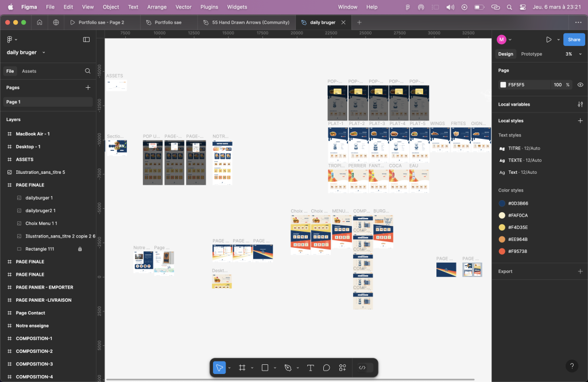Open the user avatar M
Viewport: 588px width, 382px height.
click(x=501, y=40)
